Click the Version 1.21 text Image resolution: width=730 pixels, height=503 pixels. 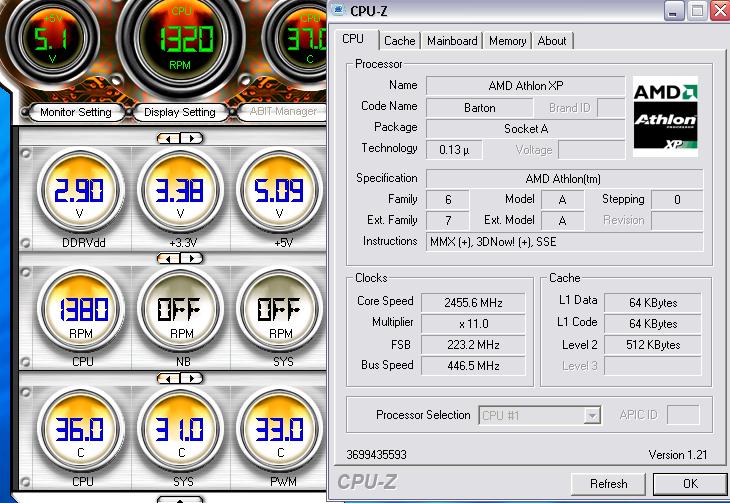pos(677,455)
